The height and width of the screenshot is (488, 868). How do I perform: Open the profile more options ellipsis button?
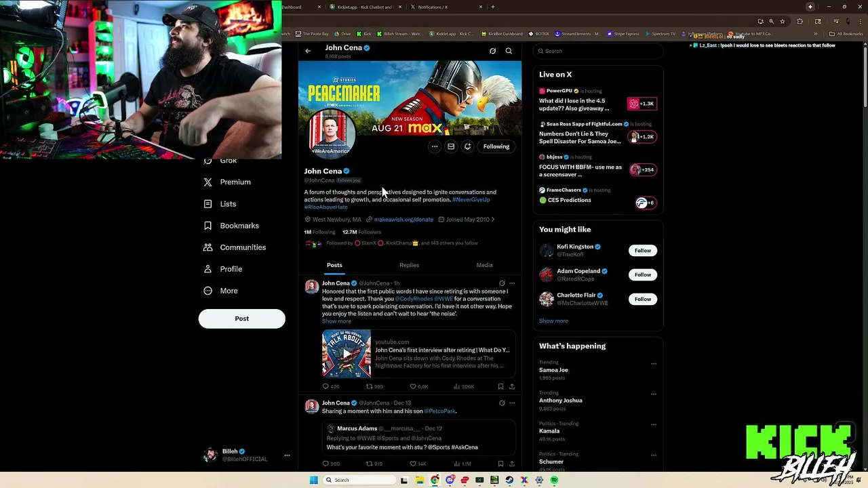tap(435, 146)
